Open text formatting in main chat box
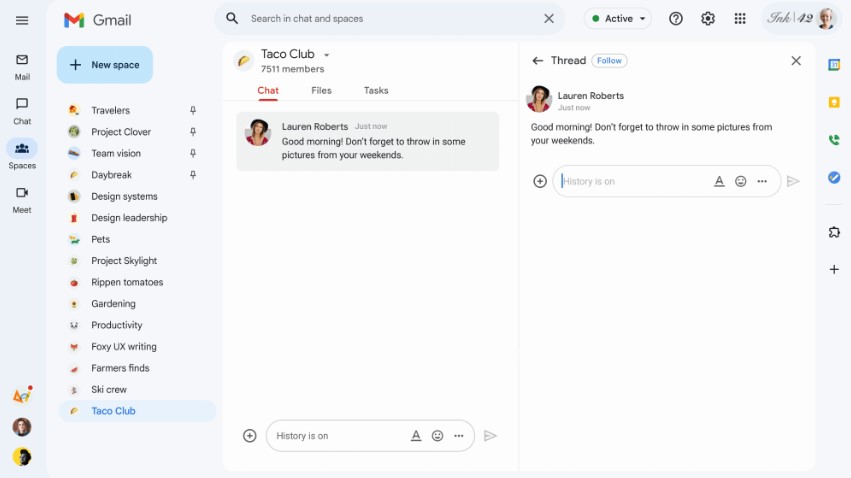Image resolution: width=851 pixels, height=478 pixels. point(416,436)
